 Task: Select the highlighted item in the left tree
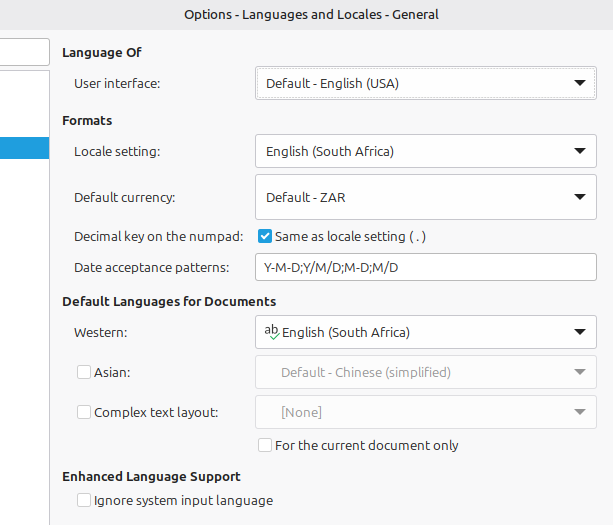coord(24,148)
